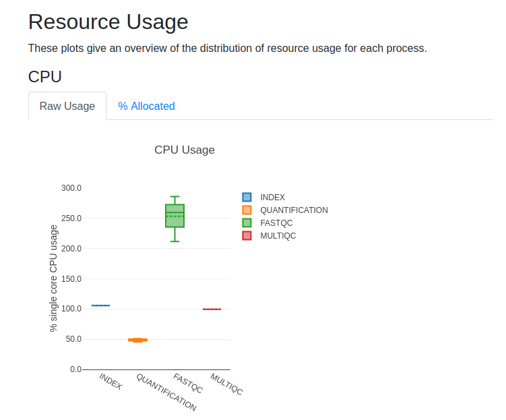Click the QUANTIFICATION x-axis label
The height and width of the screenshot is (420, 506).
[x=166, y=392]
